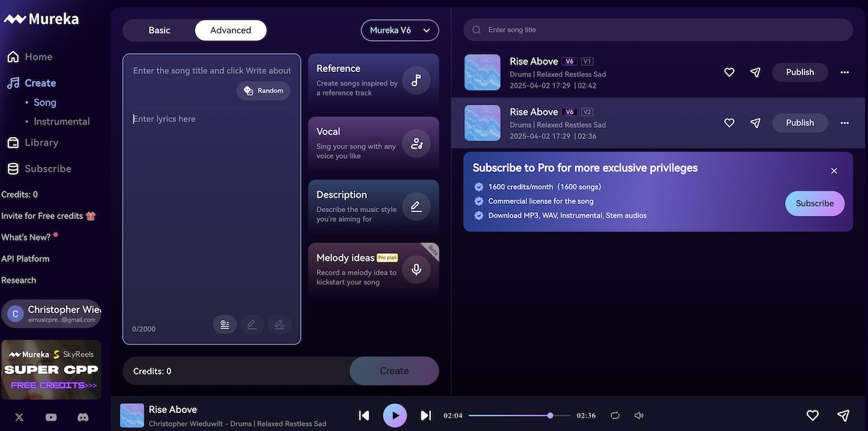
Task: Click the Subscribe button in Pro banner
Action: coord(814,203)
